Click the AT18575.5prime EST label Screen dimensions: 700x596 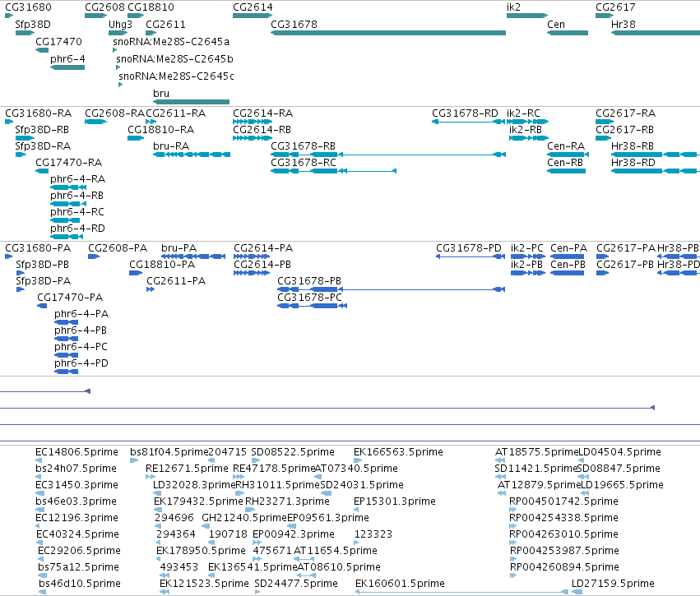point(536,452)
